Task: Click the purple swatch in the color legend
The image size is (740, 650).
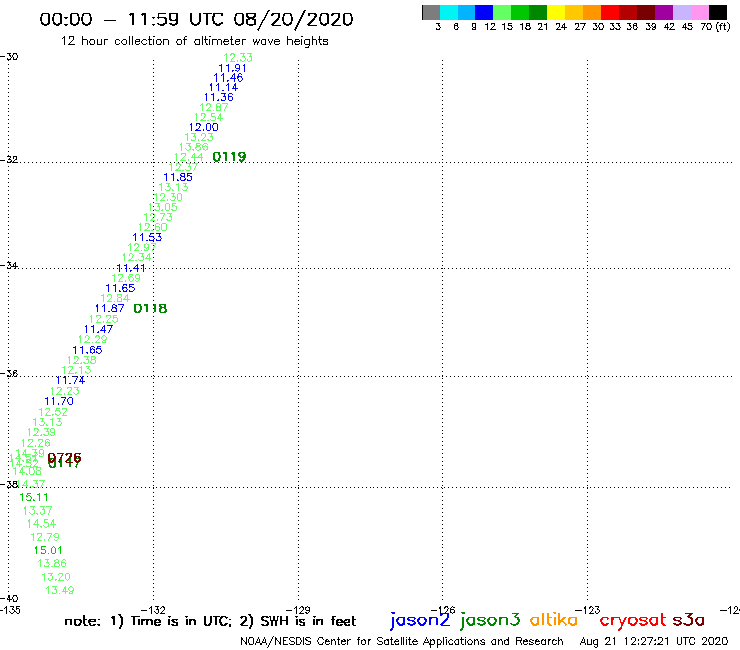Action: tap(664, 12)
